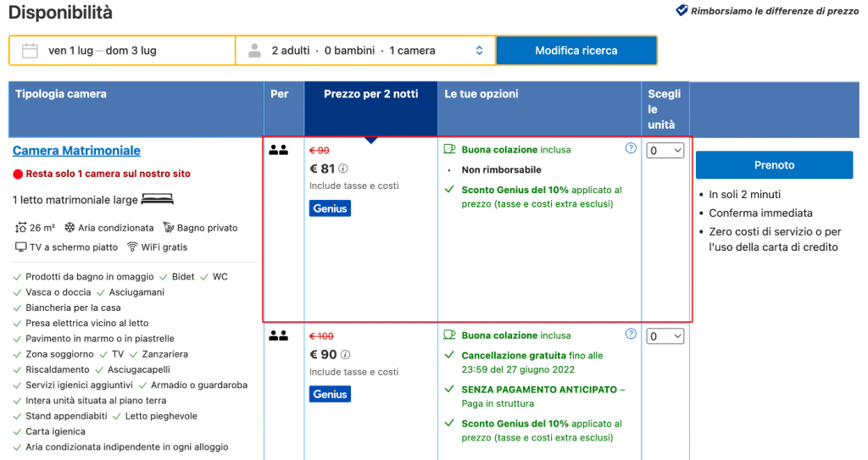Click the date range ven 1 lug field

pos(102,51)
